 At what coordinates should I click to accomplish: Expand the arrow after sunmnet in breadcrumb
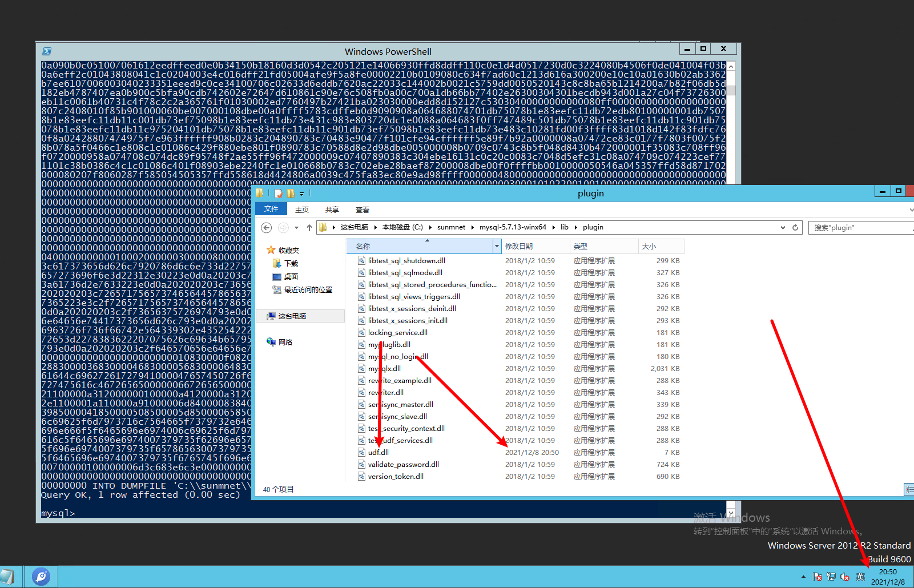473,227
